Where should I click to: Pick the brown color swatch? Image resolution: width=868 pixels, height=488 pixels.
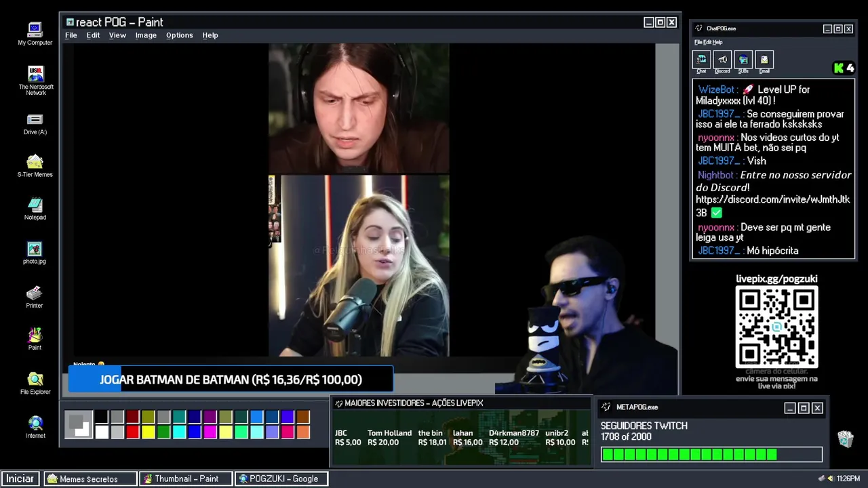point(303,417)
